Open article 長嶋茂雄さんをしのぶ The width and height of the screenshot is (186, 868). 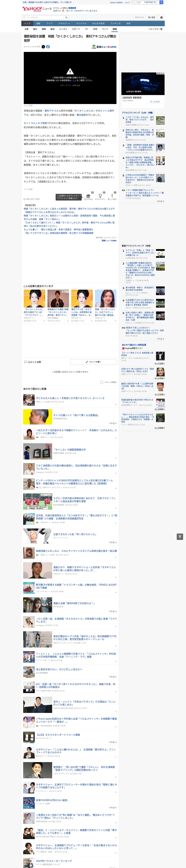[76, 551]
